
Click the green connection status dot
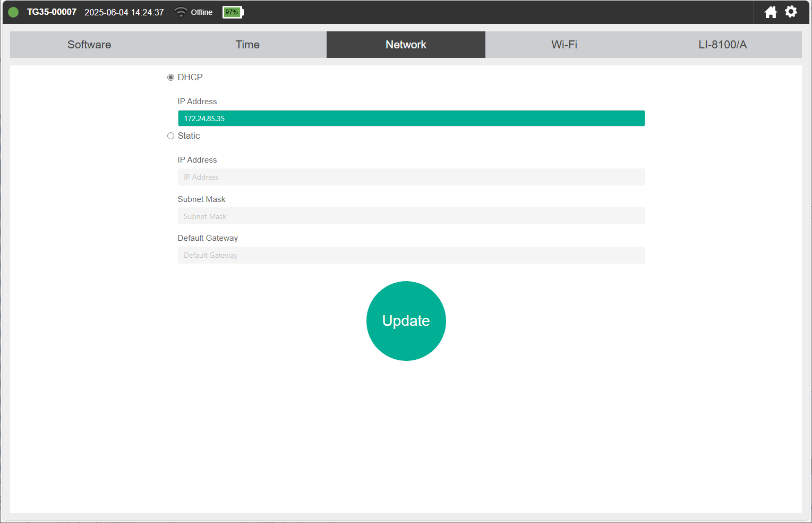13,12
